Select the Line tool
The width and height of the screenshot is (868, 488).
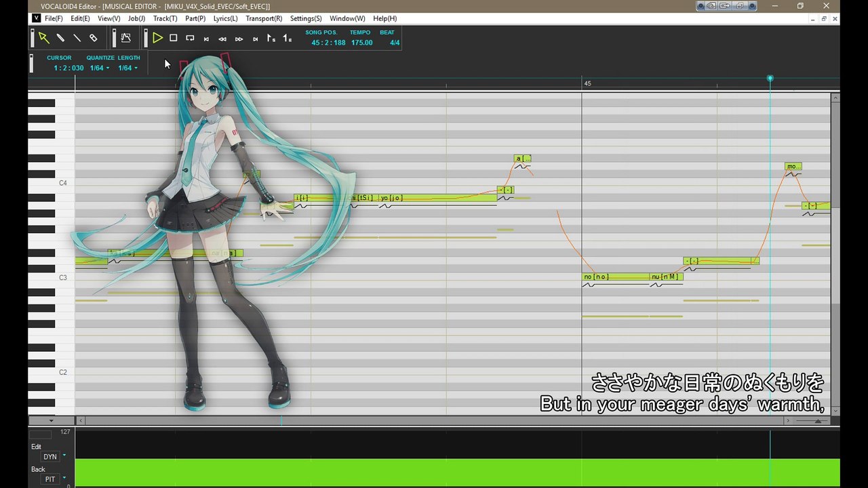click(77, 38)
